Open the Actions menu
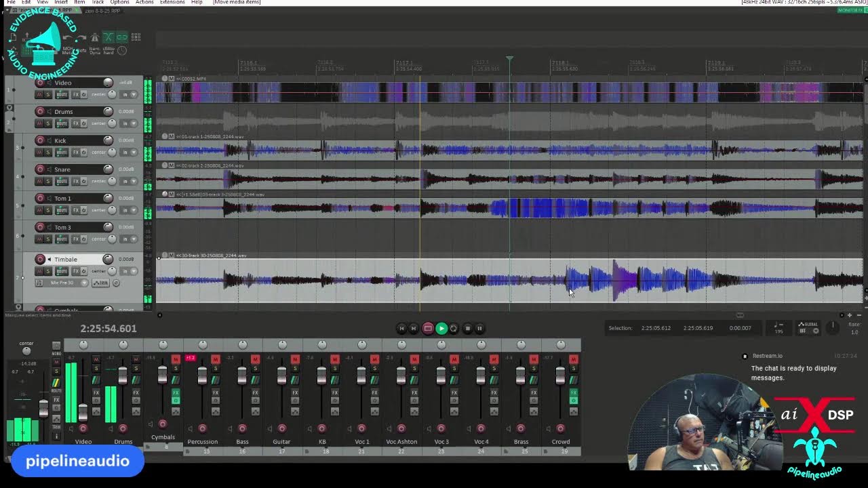 [144, 2]
